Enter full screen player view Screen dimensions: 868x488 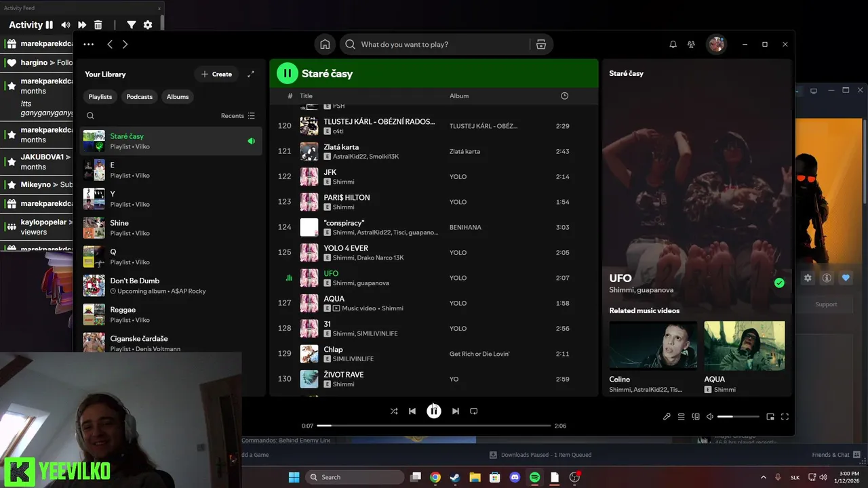[785, 417]
